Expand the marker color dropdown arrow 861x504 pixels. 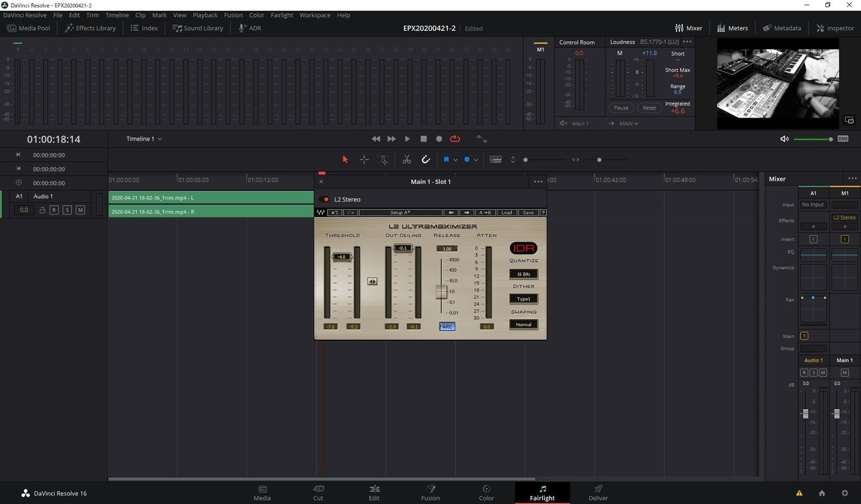(x=476, y=160)
